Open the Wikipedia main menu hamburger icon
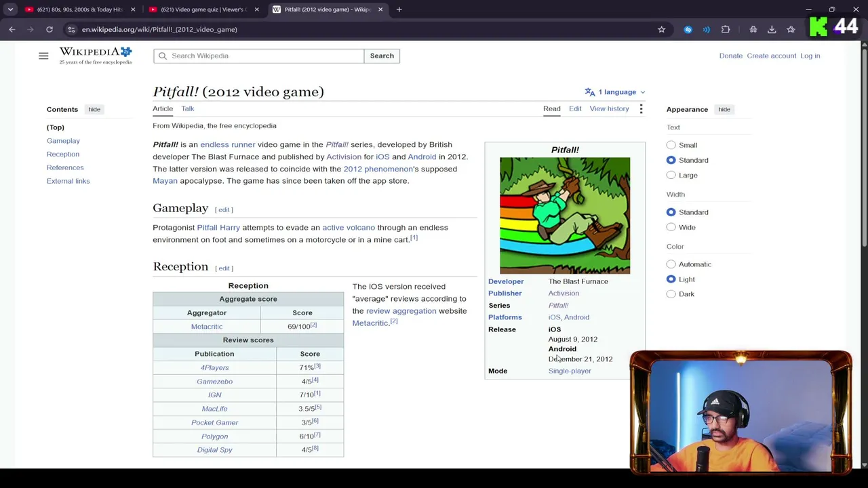868x488 pixels. 43,56
